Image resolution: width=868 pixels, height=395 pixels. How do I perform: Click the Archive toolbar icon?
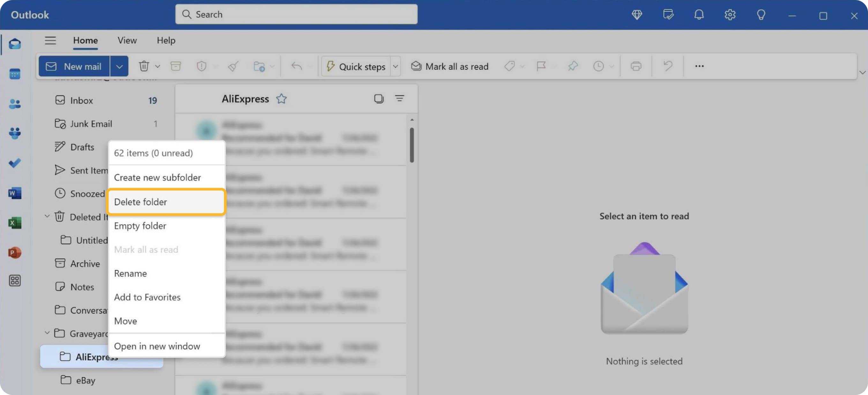(x=176, y=66)
